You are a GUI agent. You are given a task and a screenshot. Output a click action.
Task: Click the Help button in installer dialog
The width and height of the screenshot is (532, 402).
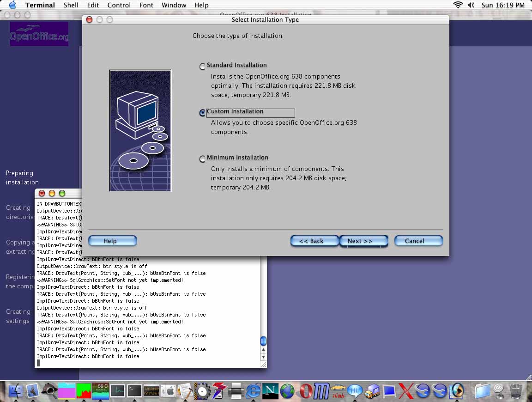pyautogui.click(x=113, y=241)
